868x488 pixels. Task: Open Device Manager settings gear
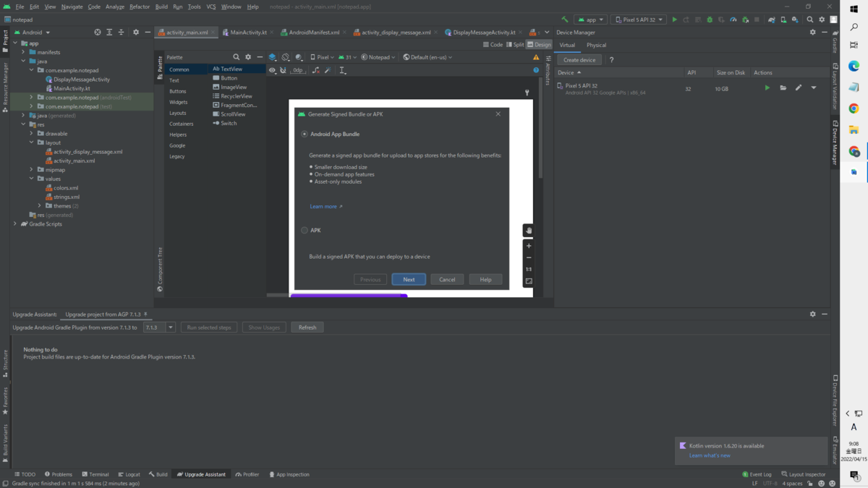[x=812, y=32]
